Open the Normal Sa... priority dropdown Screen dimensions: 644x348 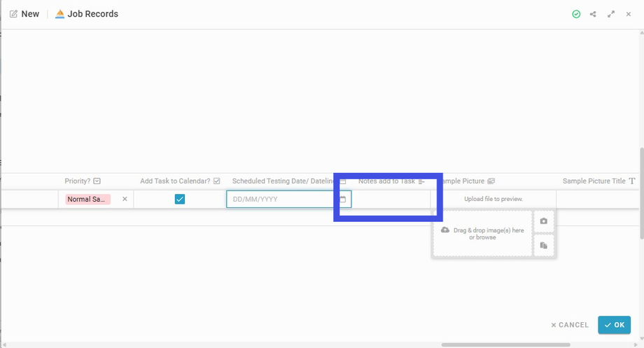88,200
